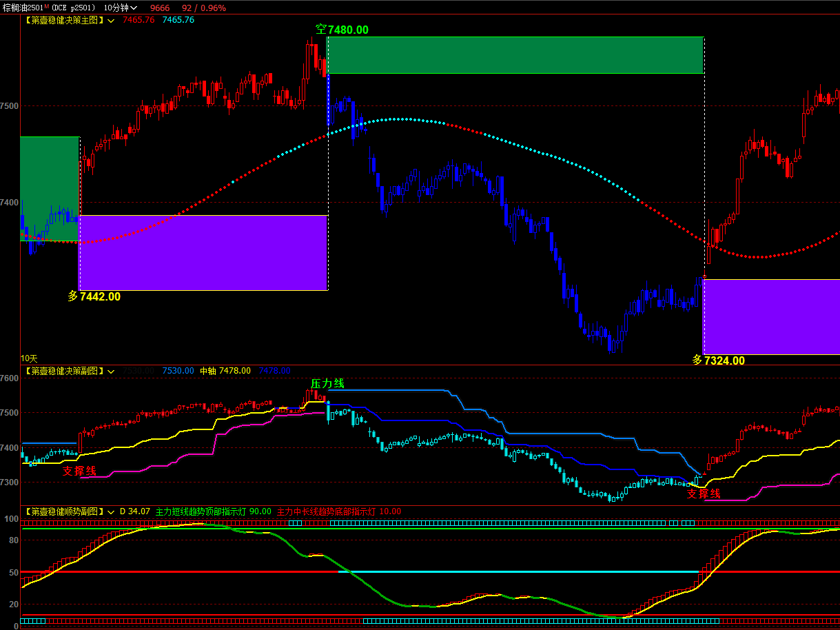Image resolution: width=840 pixels, height=630 pixels.
Task: Expand the 第壹稳健决策主图 indicator chevron
Action: (x=111, y=21)
